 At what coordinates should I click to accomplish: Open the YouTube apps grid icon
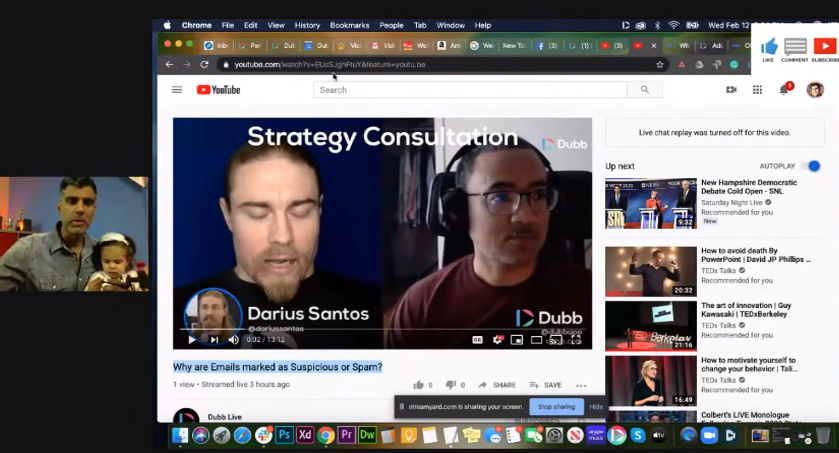pos(757,90)
